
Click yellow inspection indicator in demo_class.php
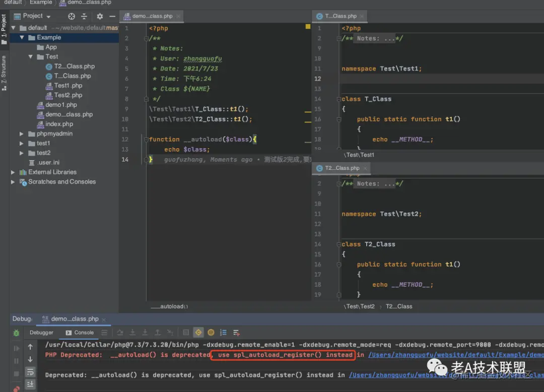308,26
